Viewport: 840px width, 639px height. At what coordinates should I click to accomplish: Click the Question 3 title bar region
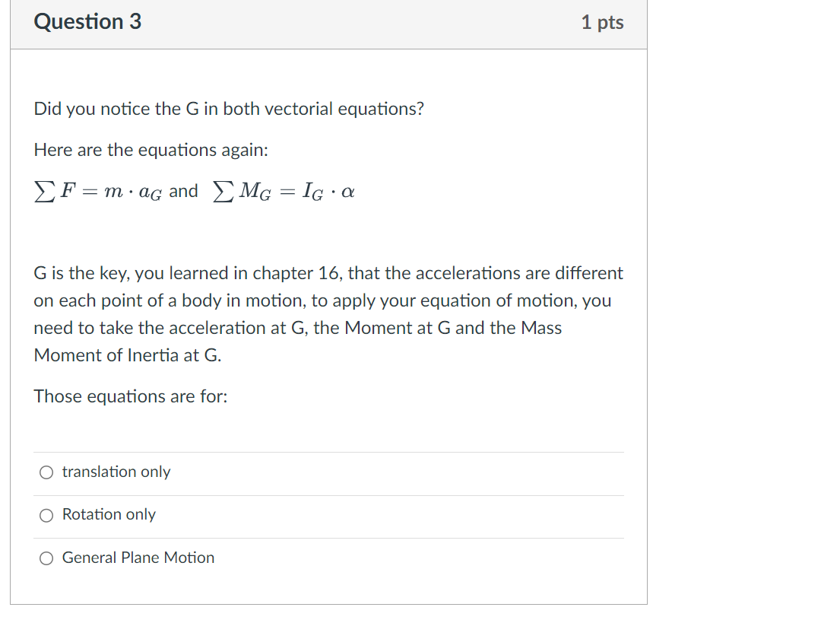pyautogui.click(x=327, y=23)
